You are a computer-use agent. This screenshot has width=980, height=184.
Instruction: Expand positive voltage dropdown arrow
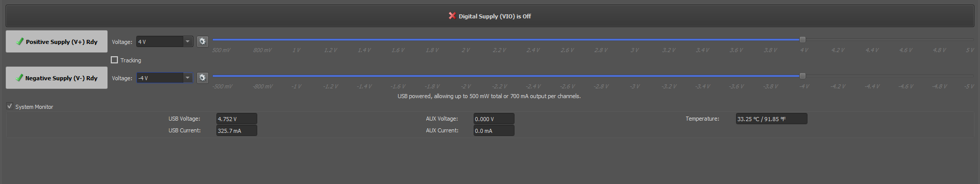point(187,41)
